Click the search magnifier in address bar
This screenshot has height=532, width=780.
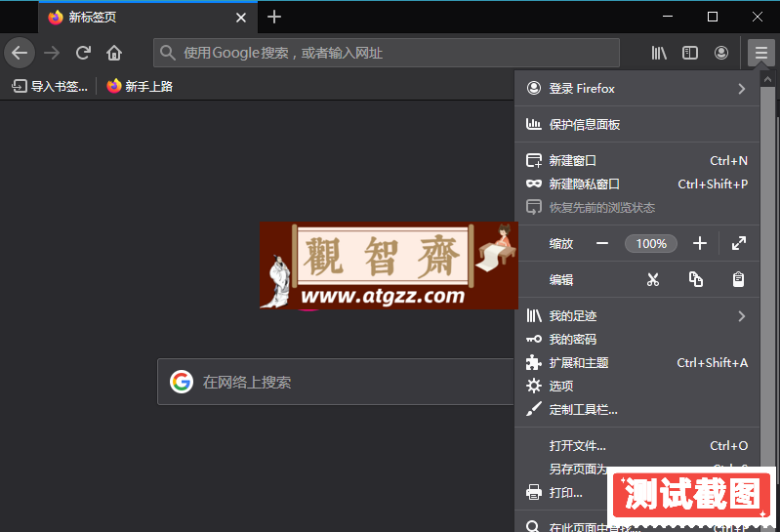168,53
